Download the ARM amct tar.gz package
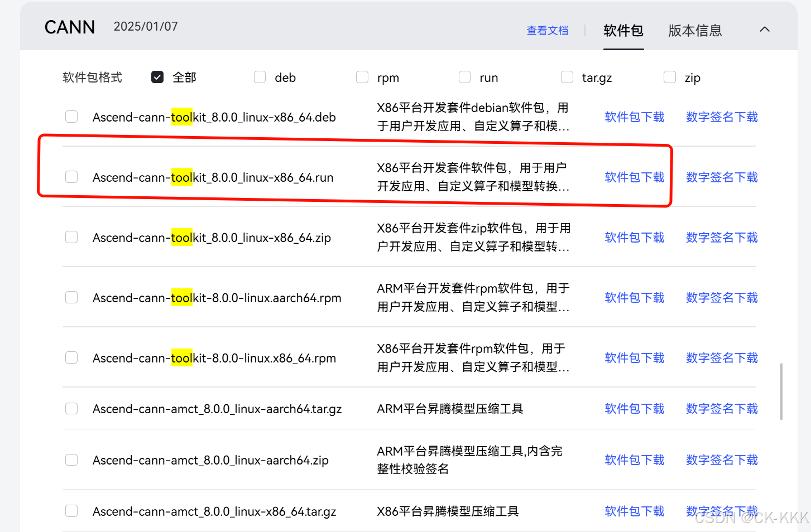Screen dimensions: 811x532 pyautogui.click(x=634, y=408)
